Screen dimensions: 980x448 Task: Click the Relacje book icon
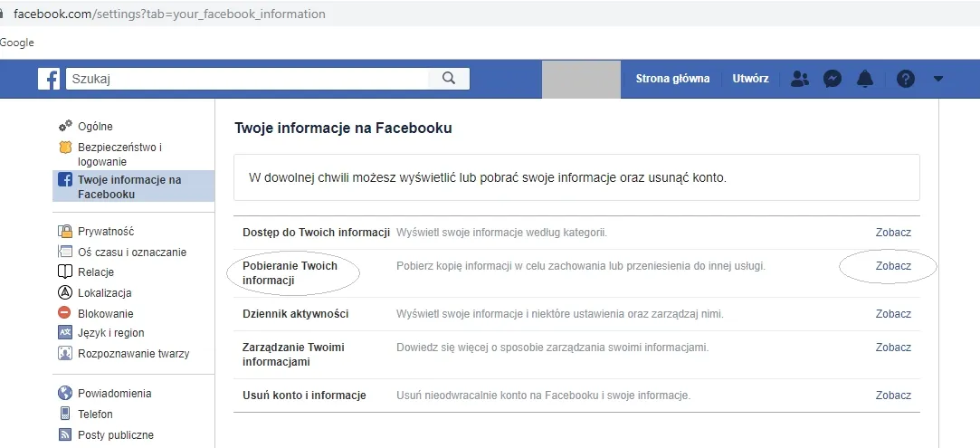pos(66,272)
